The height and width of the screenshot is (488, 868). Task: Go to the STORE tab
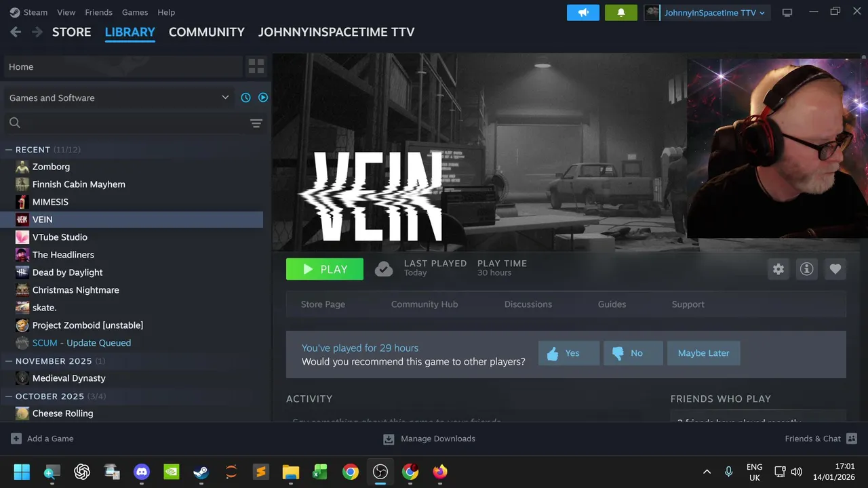[x=72, y=32]
